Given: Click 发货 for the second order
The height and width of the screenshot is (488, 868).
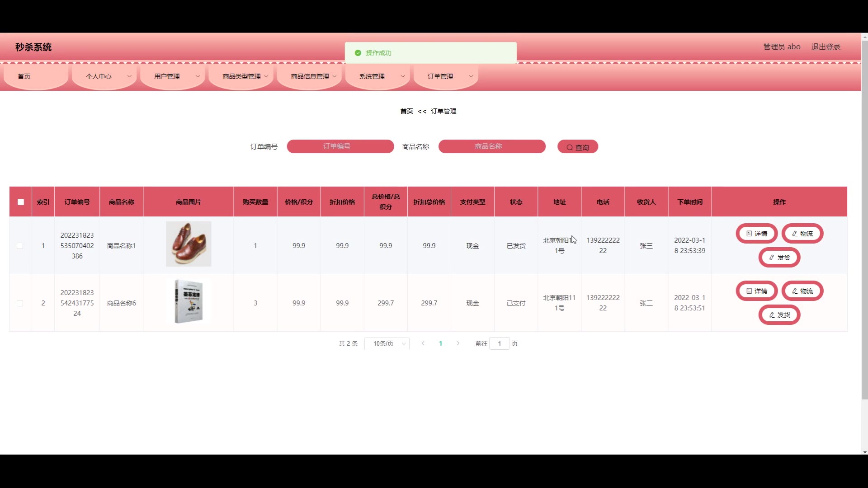Looking at the screenshot, I should tap(779, 315).
